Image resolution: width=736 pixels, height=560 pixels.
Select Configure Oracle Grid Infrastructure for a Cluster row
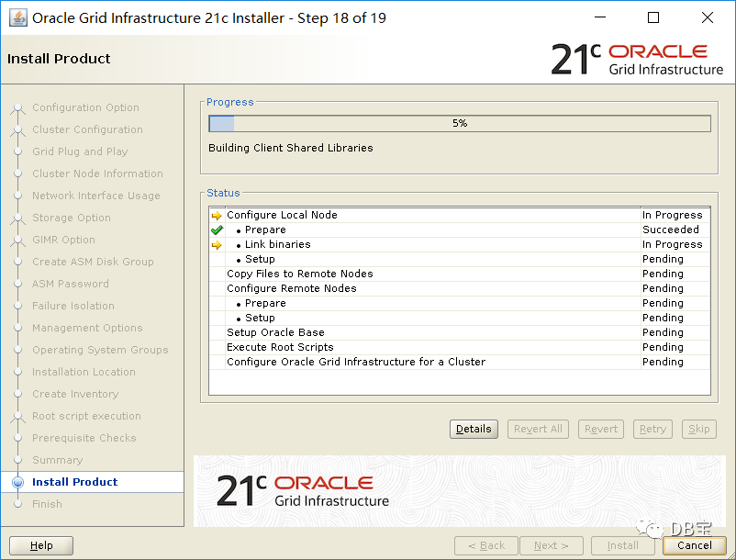click(x=460, y=362)
